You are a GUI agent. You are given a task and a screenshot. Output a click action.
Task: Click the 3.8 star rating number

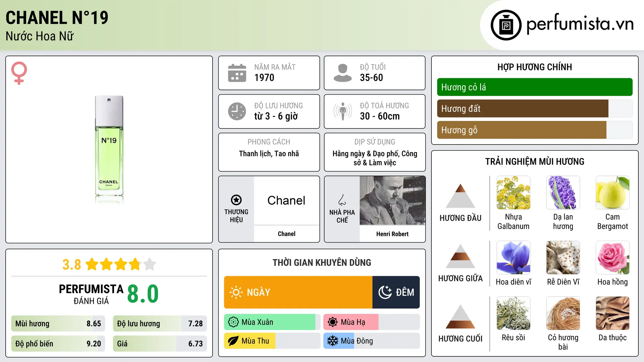72,265
